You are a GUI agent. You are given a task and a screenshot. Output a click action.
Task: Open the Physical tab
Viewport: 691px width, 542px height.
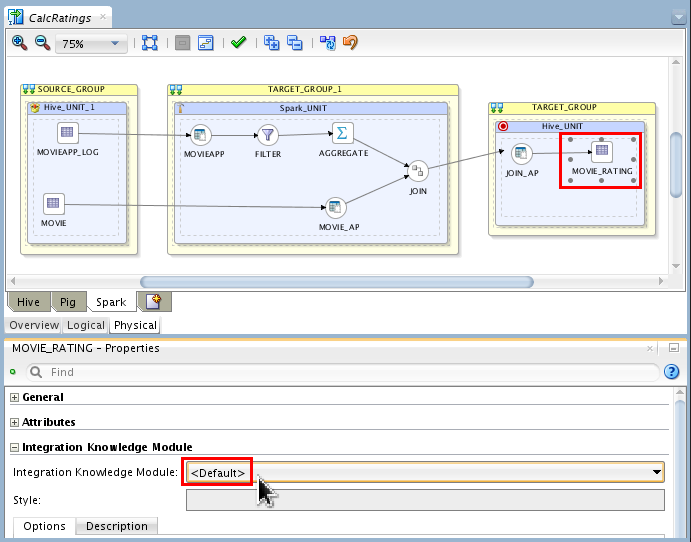coord(135,325)
